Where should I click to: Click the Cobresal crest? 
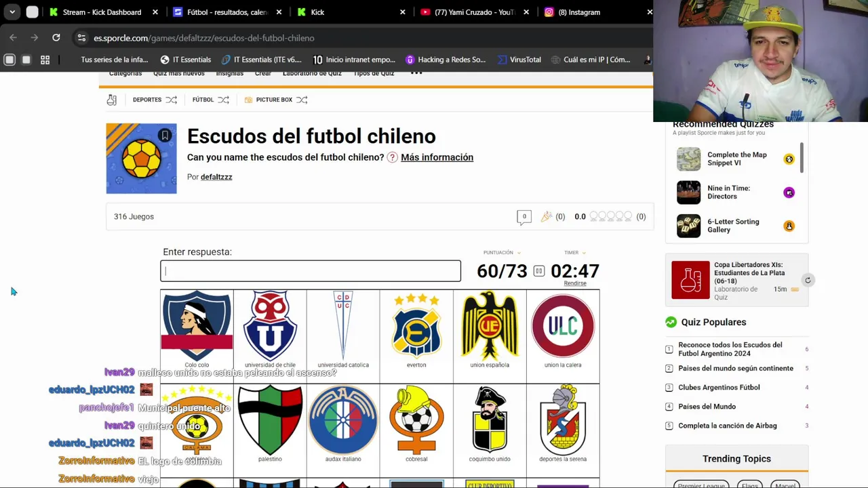(x=416, y=420)
